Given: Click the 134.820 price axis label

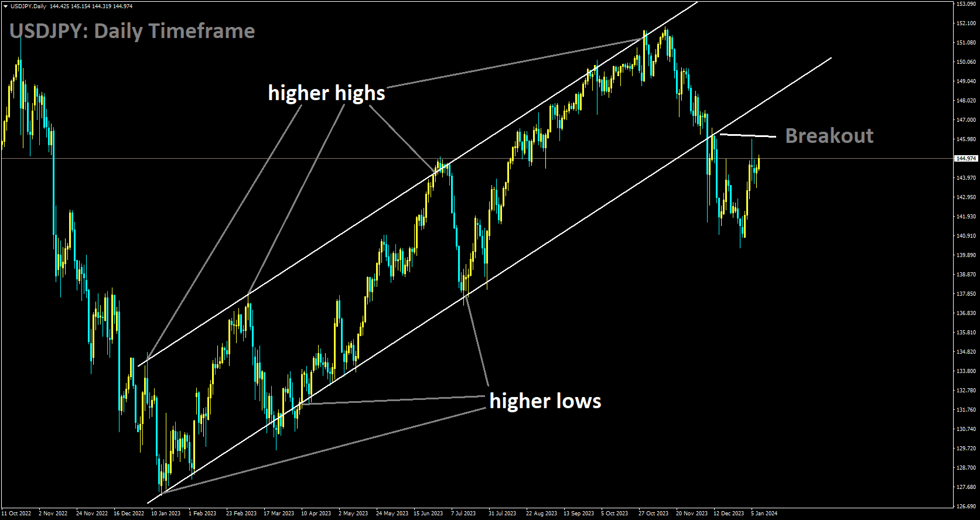Looking at the screenshot, I should click(966, 352).
